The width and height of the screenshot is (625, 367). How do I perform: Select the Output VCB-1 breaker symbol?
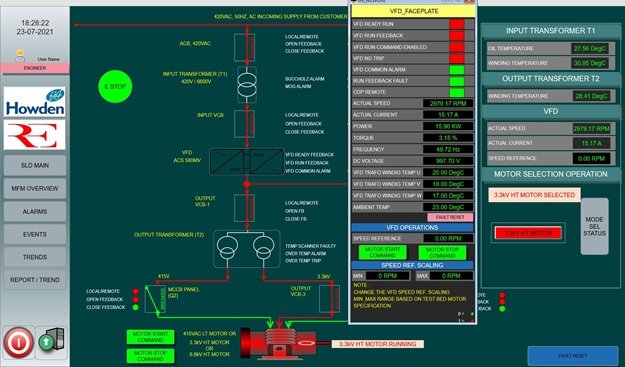point(244,208)
